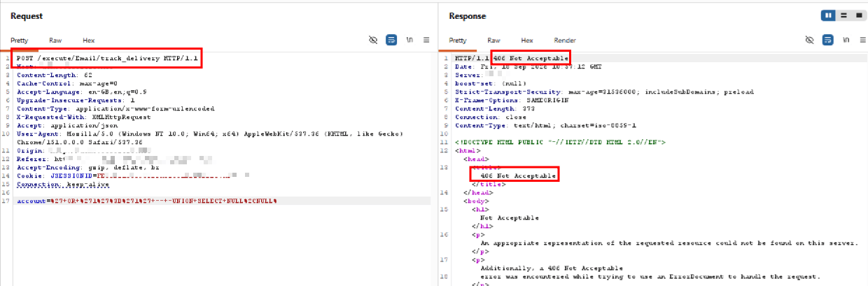Switch Response view to Raw tab
This screenshot has width=868, height=286.
pyautogui.click(x=493, y=41)
